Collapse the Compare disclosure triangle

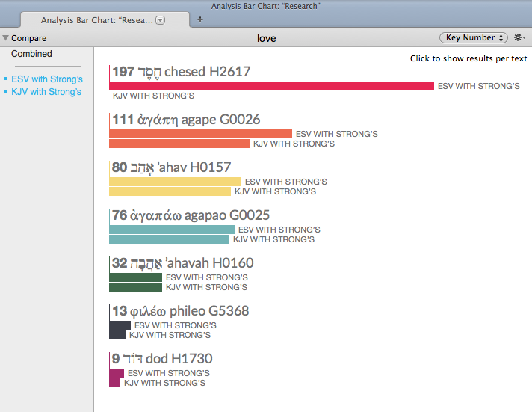pos(6,38)
